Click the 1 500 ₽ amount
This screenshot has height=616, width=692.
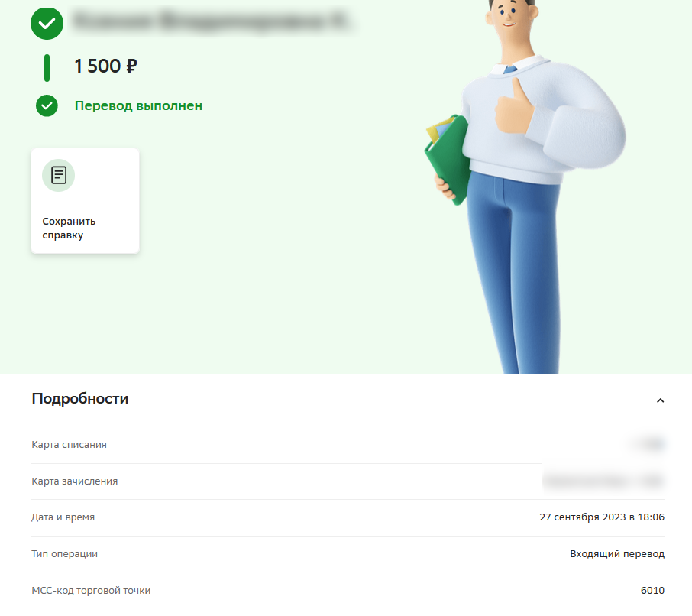coord(106,66)
